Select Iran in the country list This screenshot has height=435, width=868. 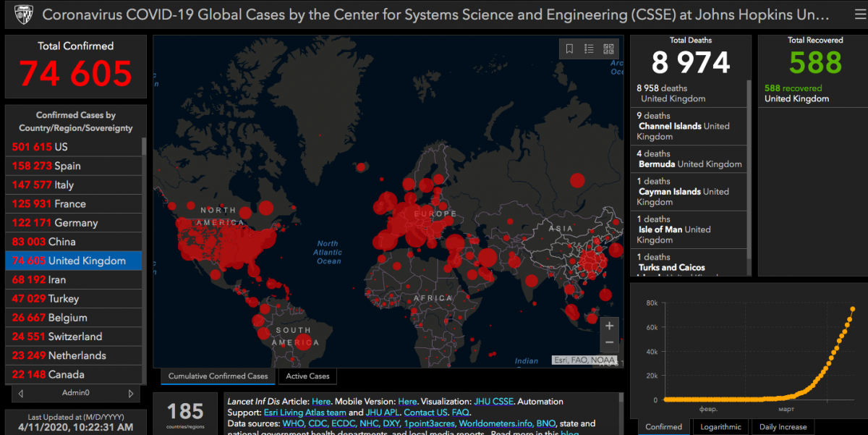(x=74, y=279)
